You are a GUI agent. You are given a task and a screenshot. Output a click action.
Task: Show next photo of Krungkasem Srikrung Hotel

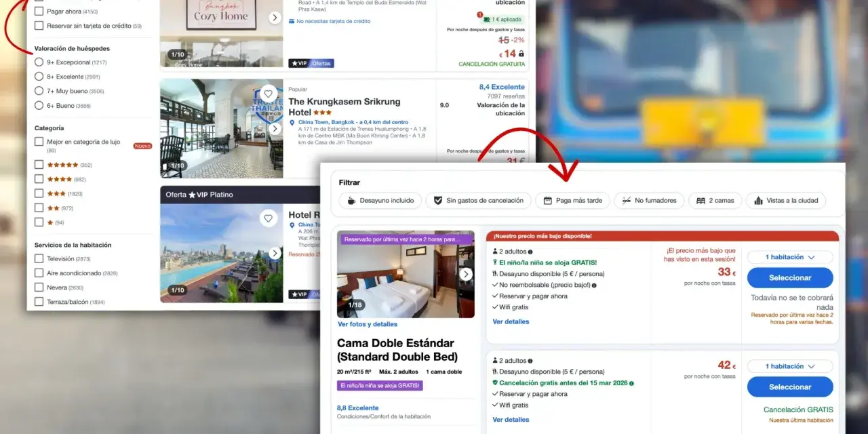point(275,129)
